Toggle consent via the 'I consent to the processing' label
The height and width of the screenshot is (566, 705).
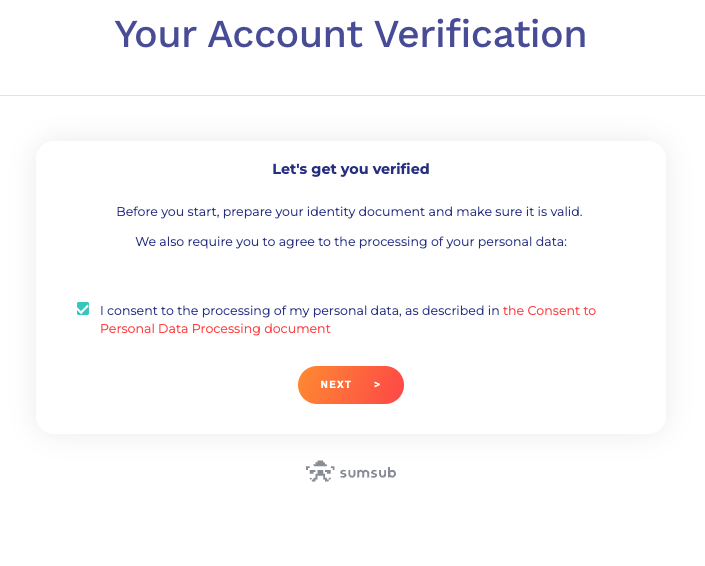coord(299,311)
